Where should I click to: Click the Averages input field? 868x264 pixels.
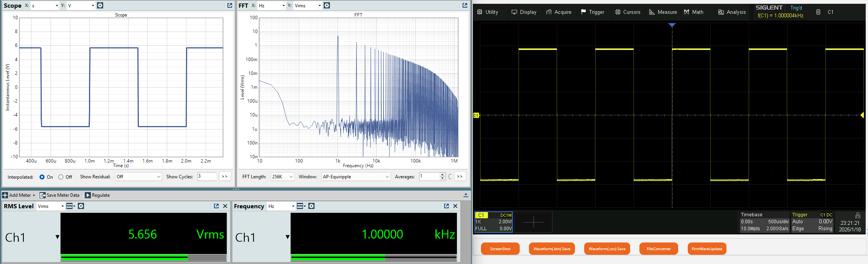[x=429, y=176]
